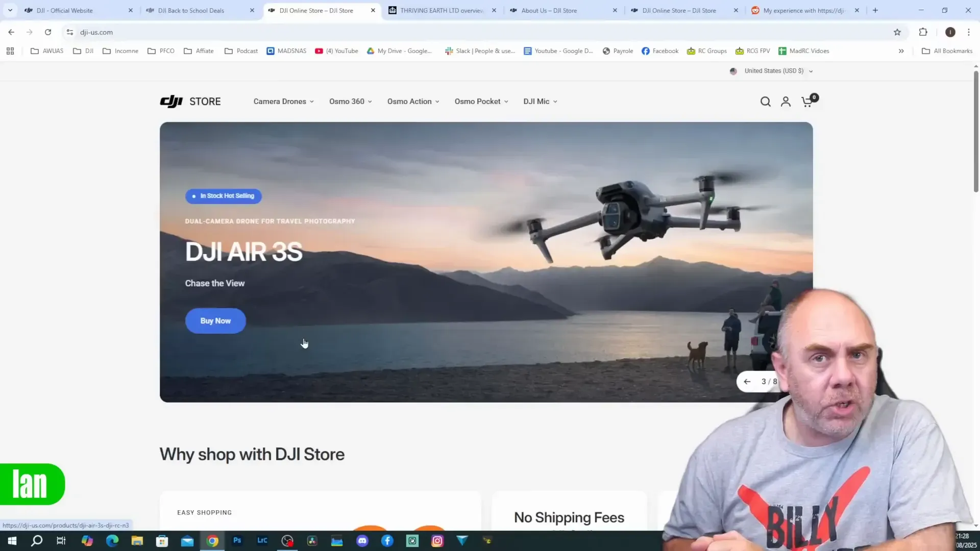This screenshot has width=980, height=551.
Task: Switch to THRIVING EARTH LTD overview tab
Action: pos(442,10)
